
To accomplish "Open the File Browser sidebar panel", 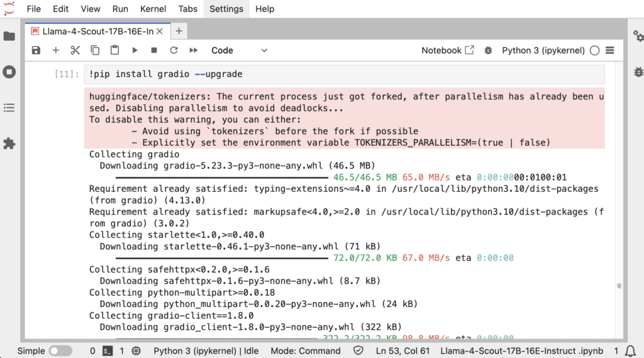I will click(9, 36).
